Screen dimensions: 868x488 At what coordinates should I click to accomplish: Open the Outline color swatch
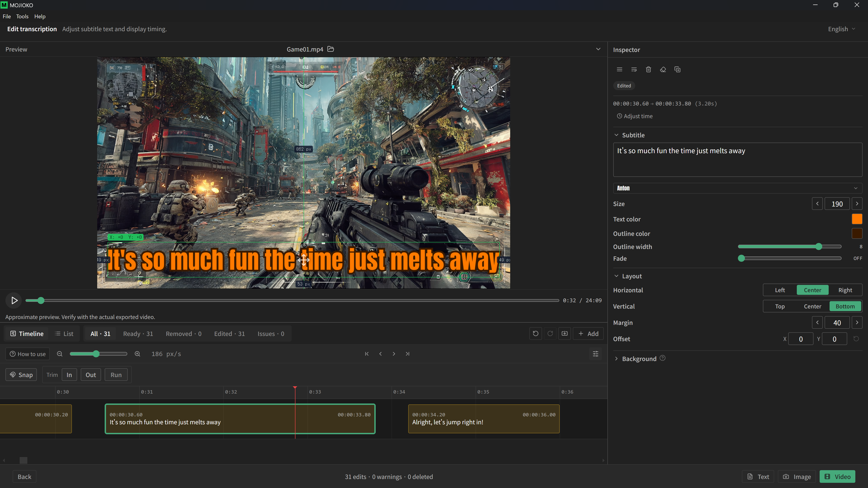click(x=857, y=233)
